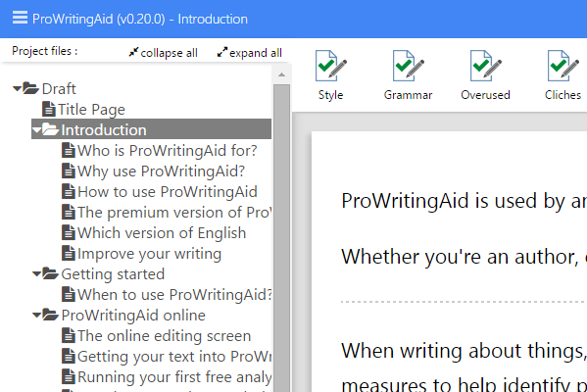587x392 pixels.
Task: Collapse the ProWritingAid online folder arrow
Action: pyautogui.click(x=36, y=316)
